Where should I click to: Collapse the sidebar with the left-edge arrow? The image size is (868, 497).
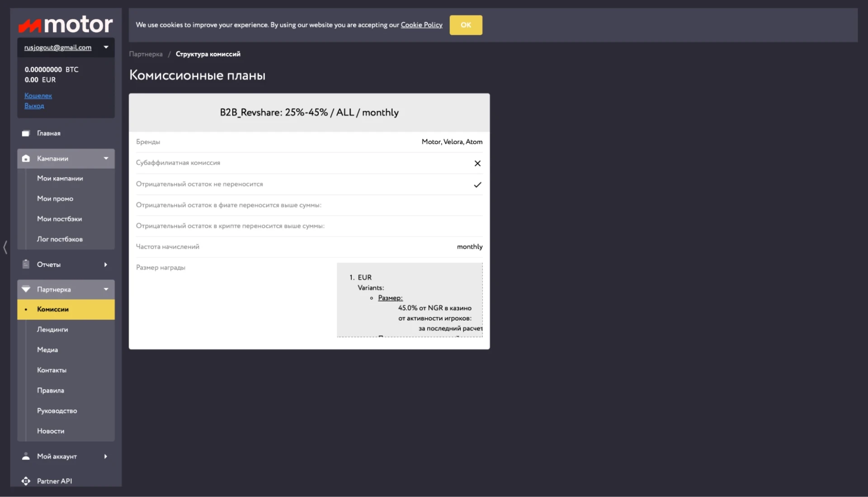click(x=5, y=247)
